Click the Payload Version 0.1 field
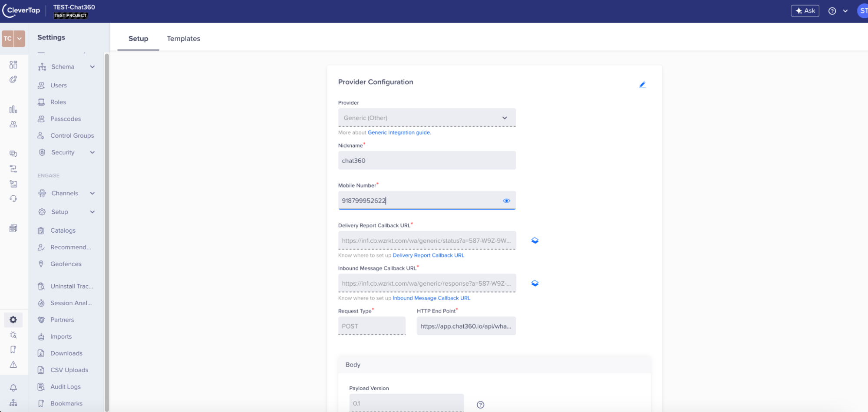Image resolution: width=868 pixels, height=412 pixels. (x=406, y=403)
